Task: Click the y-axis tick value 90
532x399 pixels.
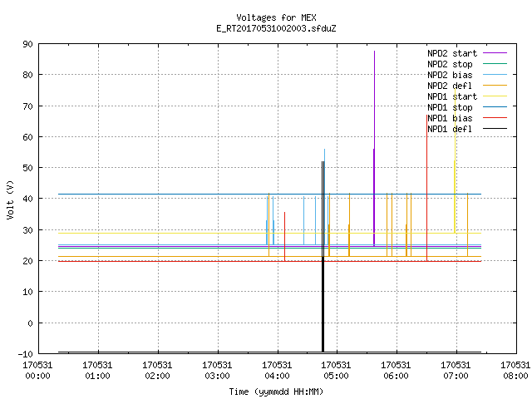Action: pyautogui.click(x=27, y=44)
